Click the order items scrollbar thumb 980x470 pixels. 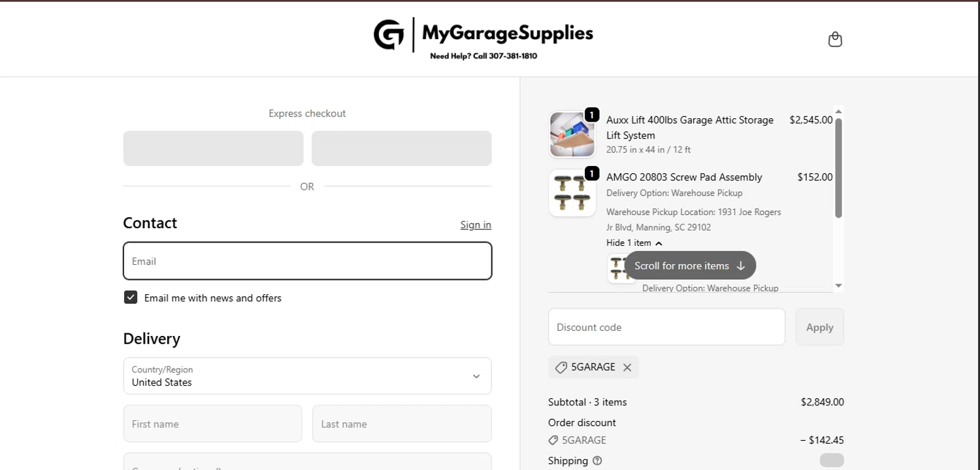coord(839,167)
